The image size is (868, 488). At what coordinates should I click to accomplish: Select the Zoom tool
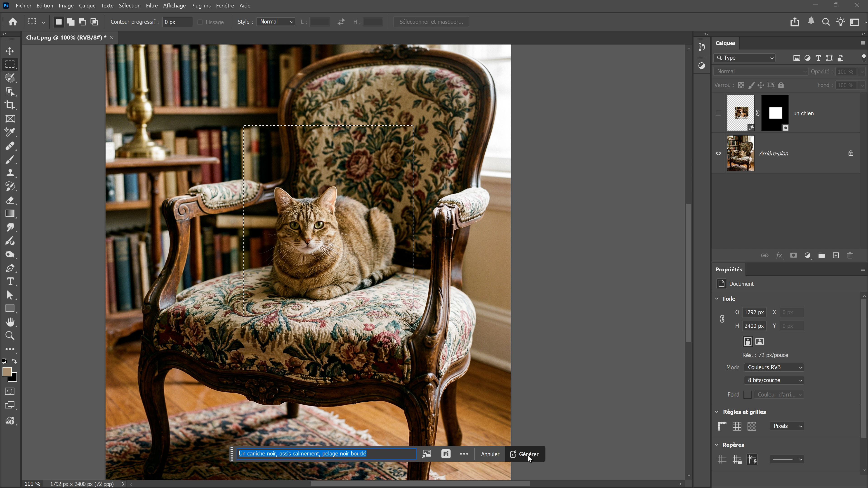10,336
